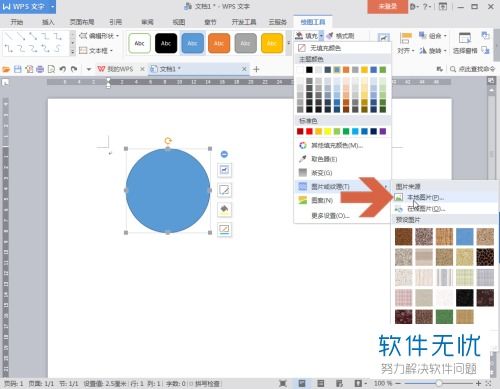This screenshot has width=500, height=389.
Task: Expand the Fill dropdown arrow
Action: click(321, 36)
